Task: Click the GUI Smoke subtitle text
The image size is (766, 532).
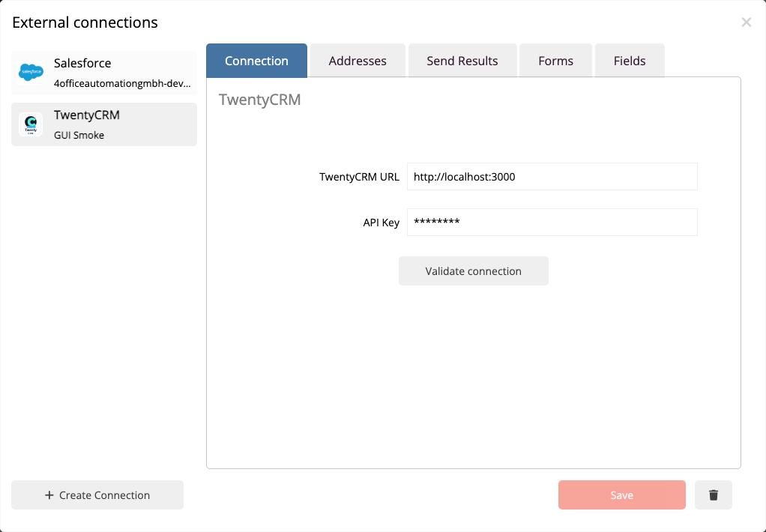Action: pos(79,136)
